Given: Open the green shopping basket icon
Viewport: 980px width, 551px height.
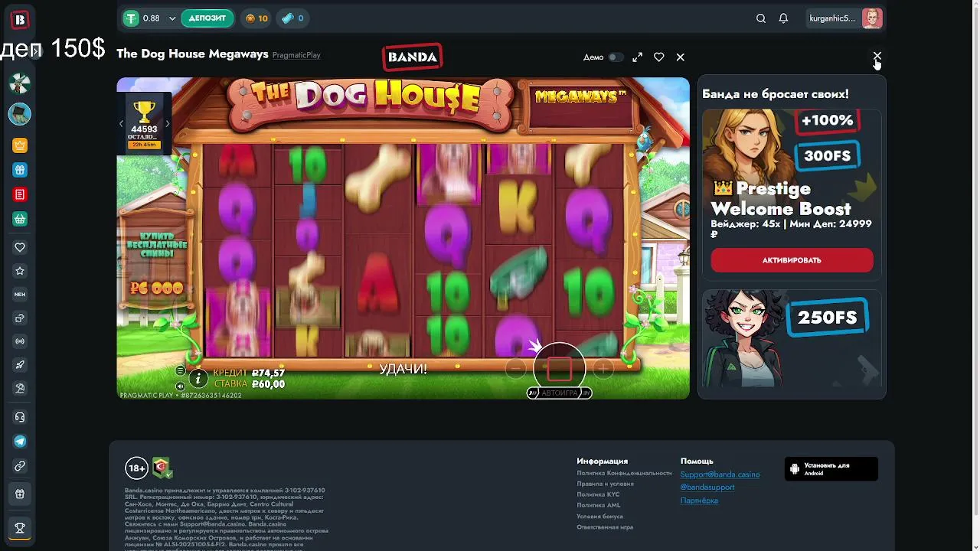Looking at the screenshot, I should [x=20, y=219].
